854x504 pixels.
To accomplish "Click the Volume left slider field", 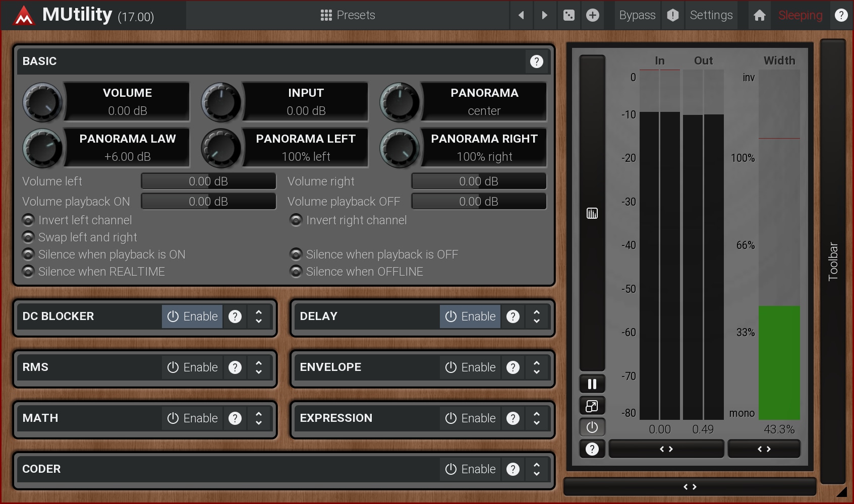I will point(208,181).
